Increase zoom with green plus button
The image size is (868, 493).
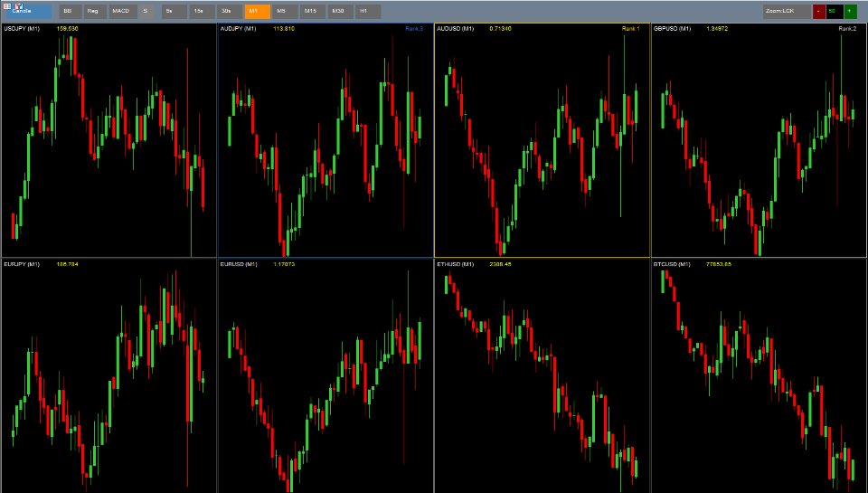[850, 12]
